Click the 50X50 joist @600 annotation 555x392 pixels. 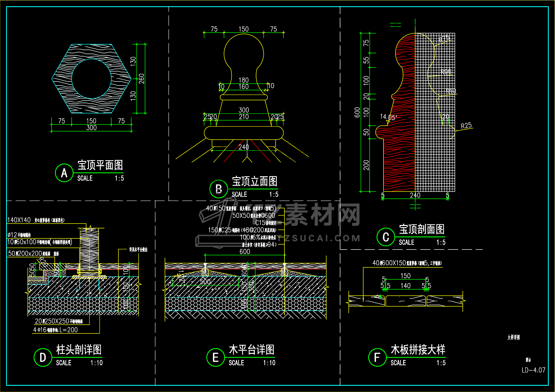point(254,216)
